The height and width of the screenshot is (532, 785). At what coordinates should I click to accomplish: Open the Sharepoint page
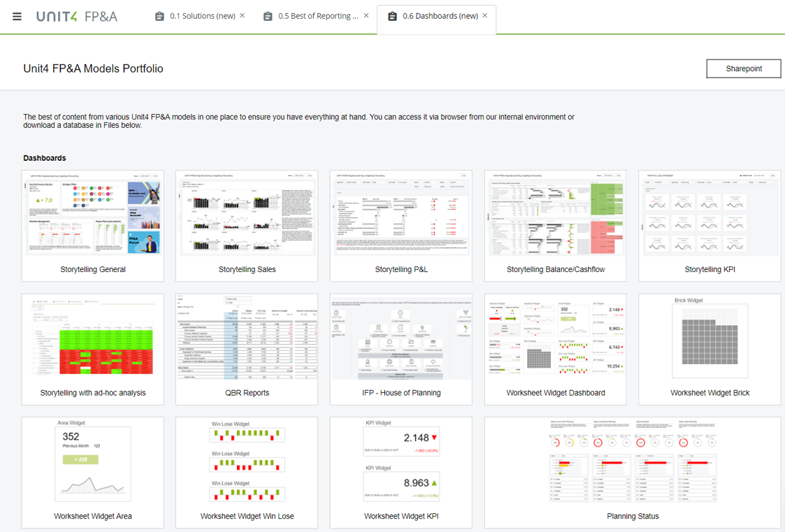pos(743,68)
